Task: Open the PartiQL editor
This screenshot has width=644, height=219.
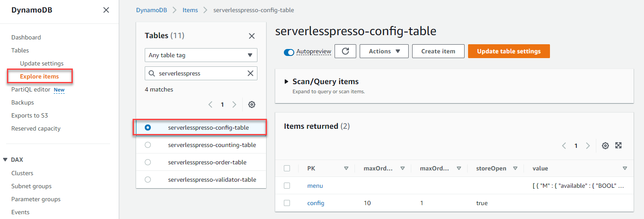Action: click(x=31, y=89)
